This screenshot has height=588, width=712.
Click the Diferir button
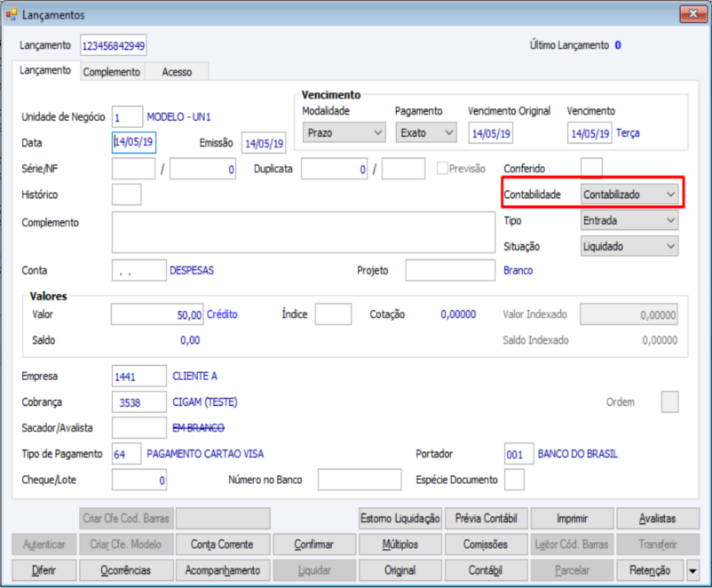[44, 570]
